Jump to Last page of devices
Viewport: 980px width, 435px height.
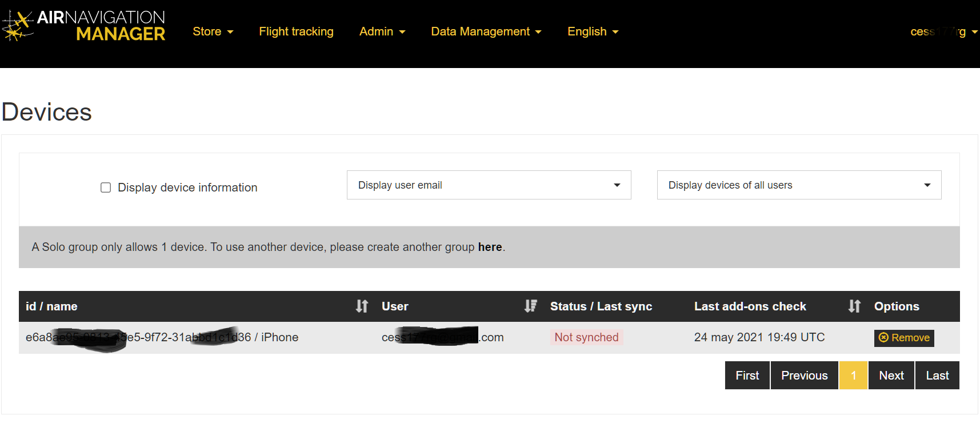click(x=937, y=376)
